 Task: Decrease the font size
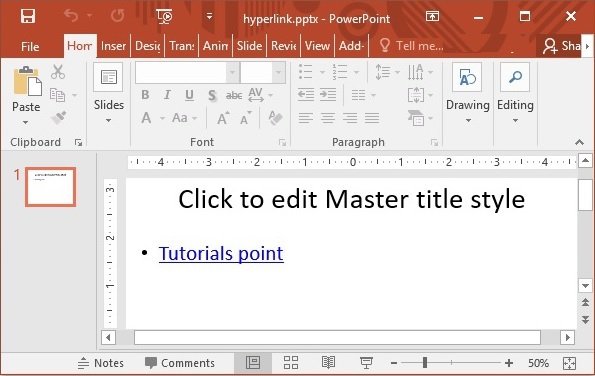pyautogui.click(x=246, y=118)
